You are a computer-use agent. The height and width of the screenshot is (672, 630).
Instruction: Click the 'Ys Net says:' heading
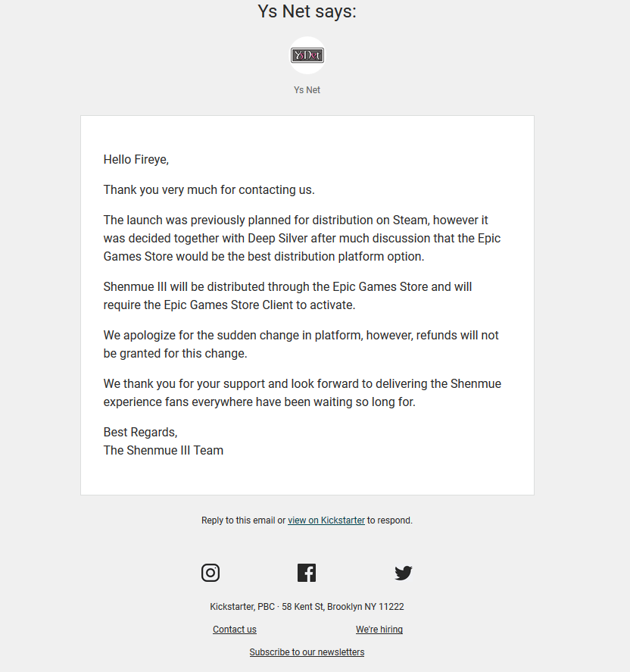tap(307, 11)
